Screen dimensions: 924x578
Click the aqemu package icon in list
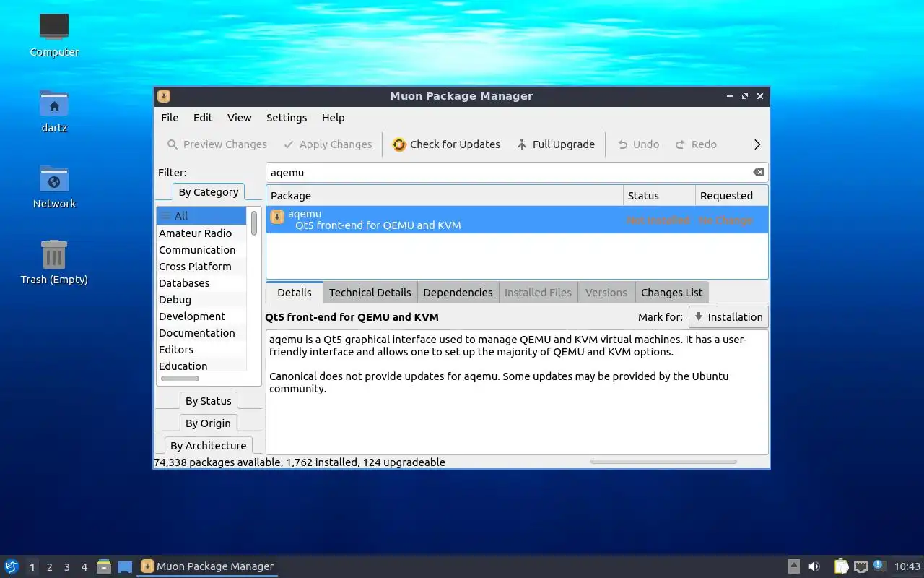[x=277, y=217]
